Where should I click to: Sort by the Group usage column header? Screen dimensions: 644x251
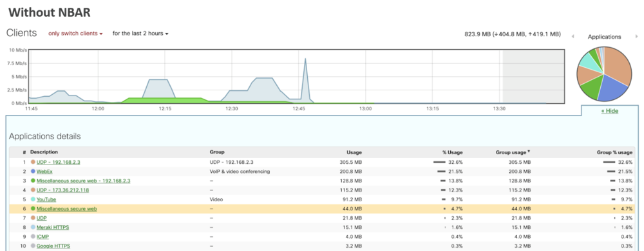pos(513,152)
